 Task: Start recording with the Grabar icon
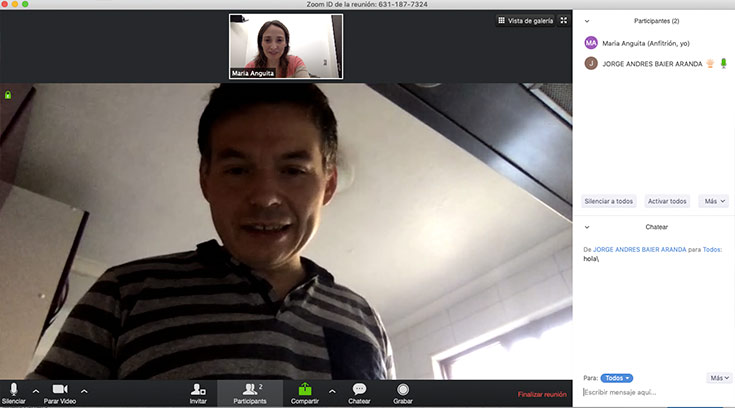click(403, 389)
